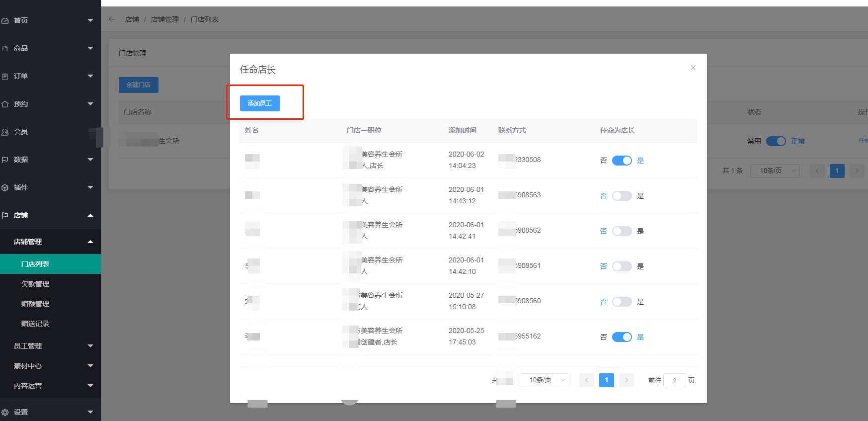Select page 1 in store list pagination
The height and width of the screenshot is (421, 868).
[837, 171]
